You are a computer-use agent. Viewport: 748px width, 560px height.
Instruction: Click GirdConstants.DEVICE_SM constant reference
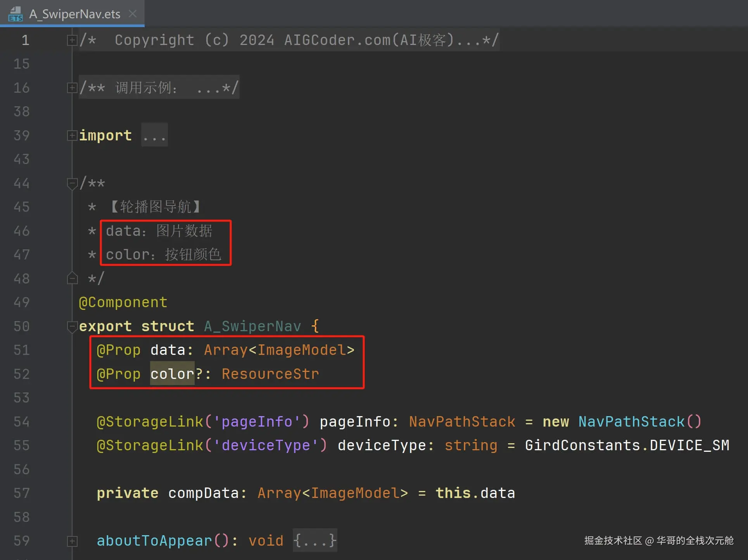click(627, 445)
